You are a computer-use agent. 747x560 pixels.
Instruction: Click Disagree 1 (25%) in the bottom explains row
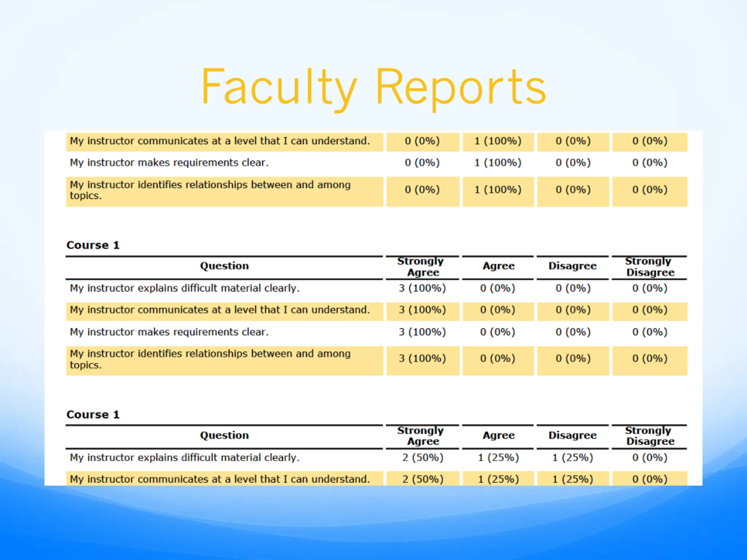pyautogui.click(x=573, y=458)
